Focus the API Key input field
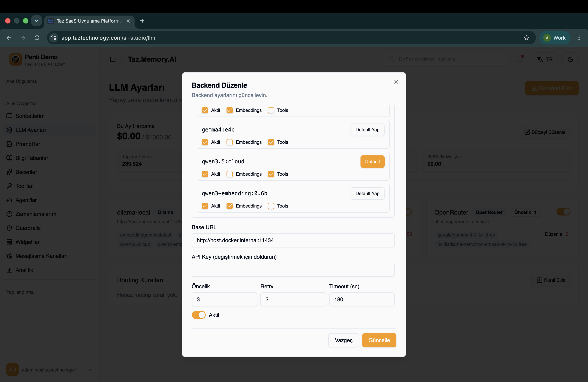Viewport: 588px width, 382px height. (293, 270)
